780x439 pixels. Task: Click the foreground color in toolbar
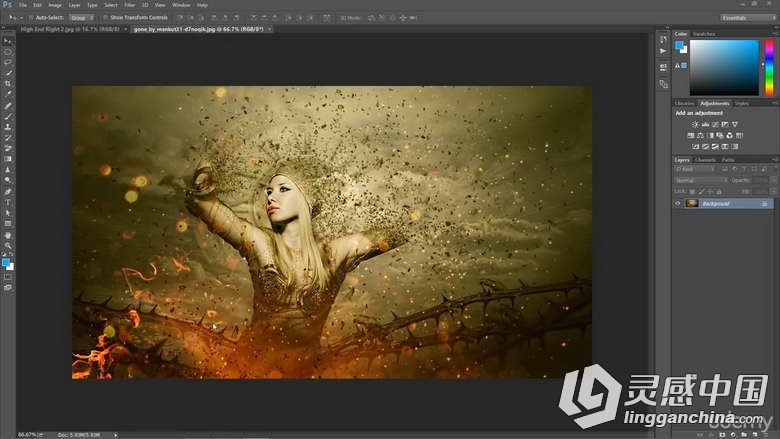point(5,263)
